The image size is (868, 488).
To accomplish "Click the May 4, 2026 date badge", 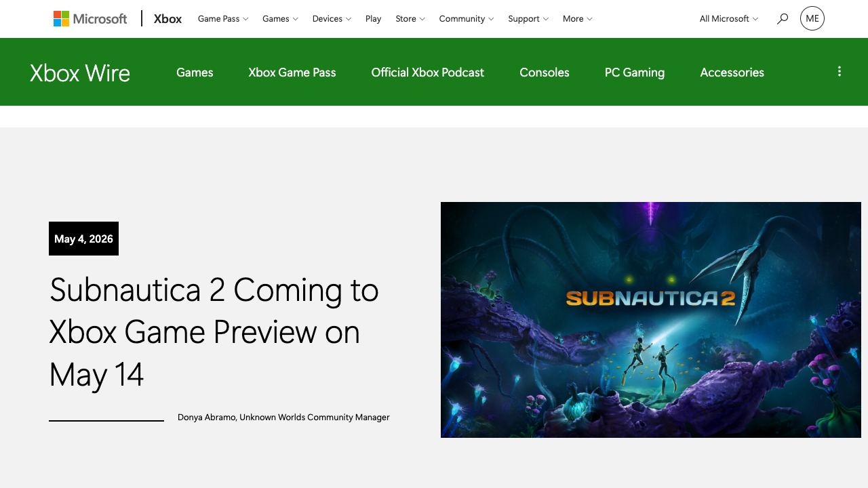I will coord(83,239).
